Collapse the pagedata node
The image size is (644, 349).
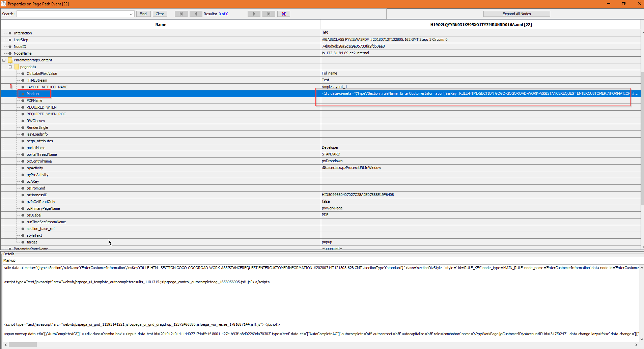[10, 67]
